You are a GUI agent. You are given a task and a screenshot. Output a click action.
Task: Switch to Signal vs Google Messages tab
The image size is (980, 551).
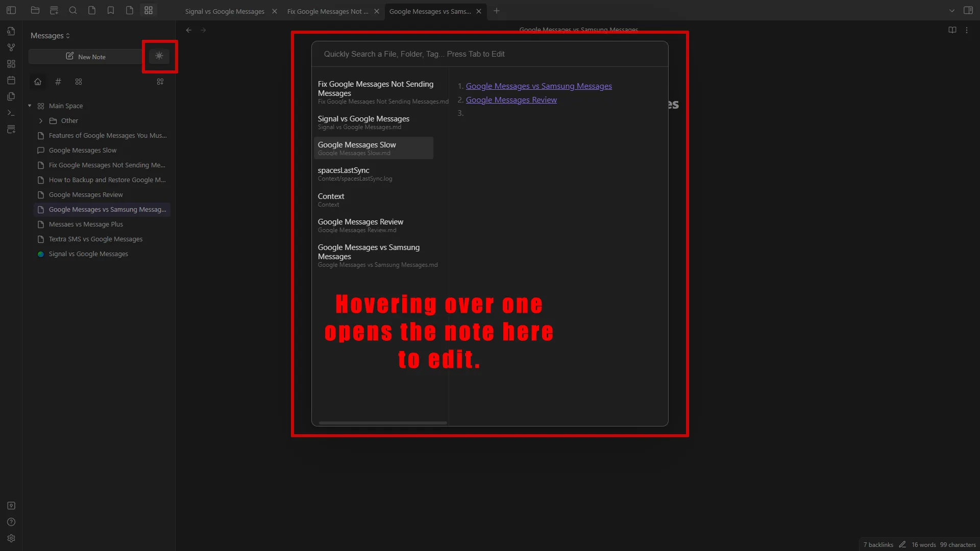[x=225, y=11]
